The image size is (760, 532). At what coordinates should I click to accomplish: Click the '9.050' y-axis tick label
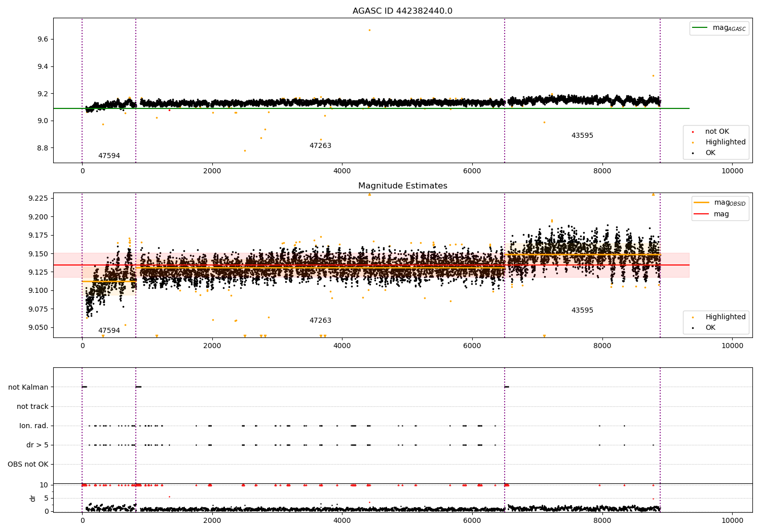(39, 328)
